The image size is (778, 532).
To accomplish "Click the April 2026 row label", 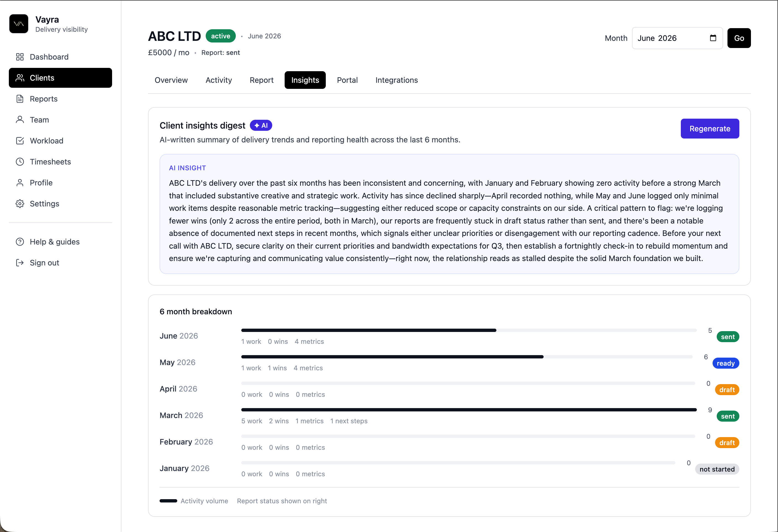I will pyautogui.click(x=178, y=389).
